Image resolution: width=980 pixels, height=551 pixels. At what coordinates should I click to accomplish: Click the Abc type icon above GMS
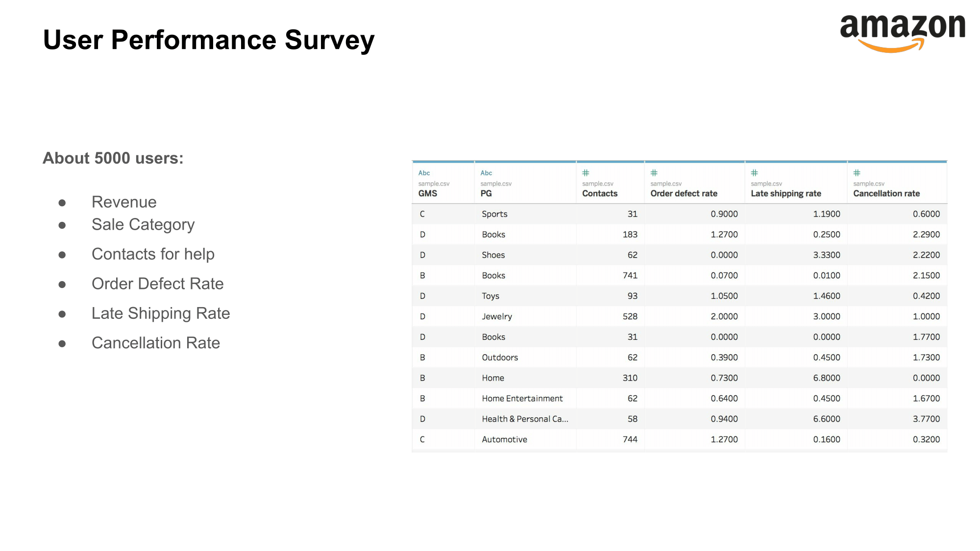tap(424, 173)
